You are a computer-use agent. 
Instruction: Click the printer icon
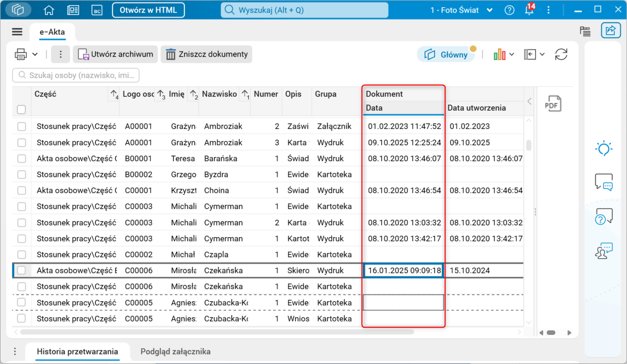tap(21, 54)
